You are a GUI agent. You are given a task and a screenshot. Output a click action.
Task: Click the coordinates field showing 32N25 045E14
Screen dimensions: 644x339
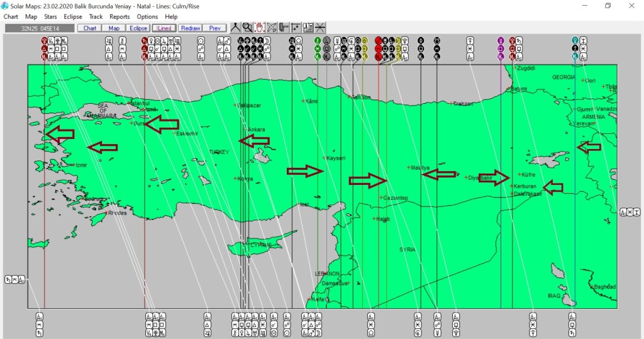(x=39, y=28)
